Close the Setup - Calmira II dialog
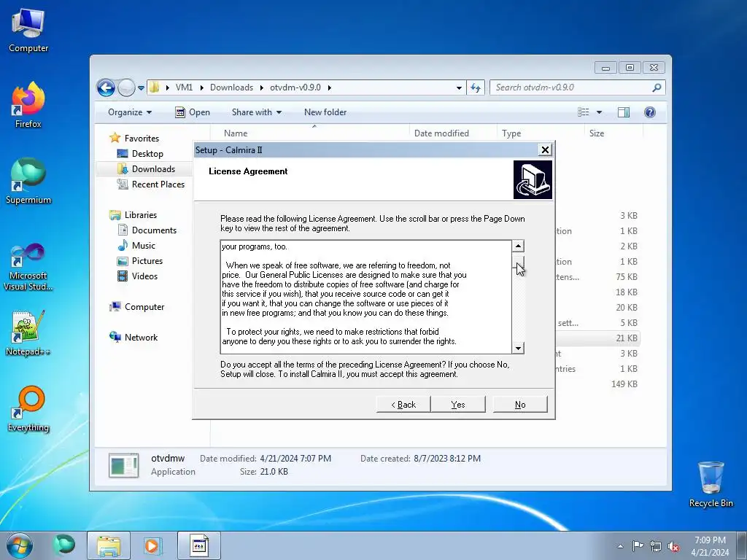The height and width of the screenshot is (560, 747). pos(545,150)
